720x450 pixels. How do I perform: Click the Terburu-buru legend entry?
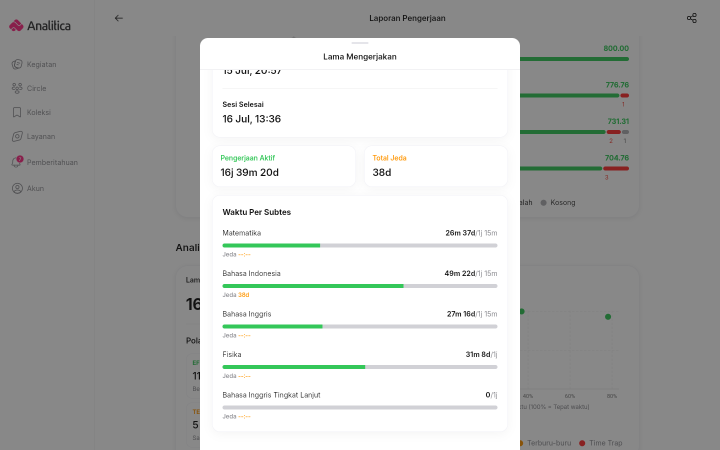point(546,443)
